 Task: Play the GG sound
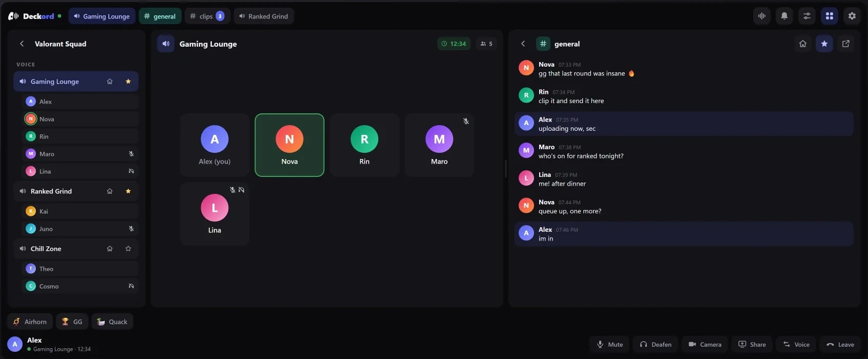click(72, 322)
